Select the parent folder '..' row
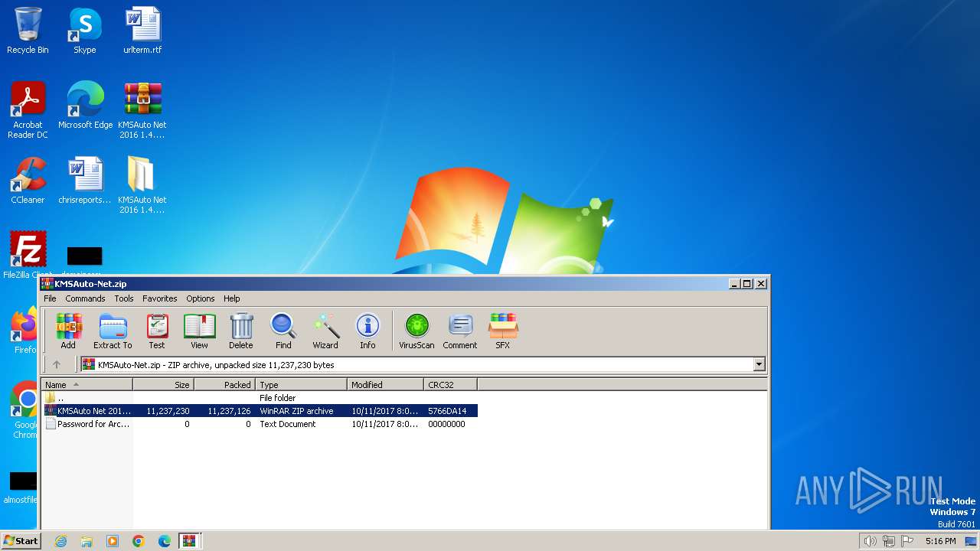 click(260, 398)
